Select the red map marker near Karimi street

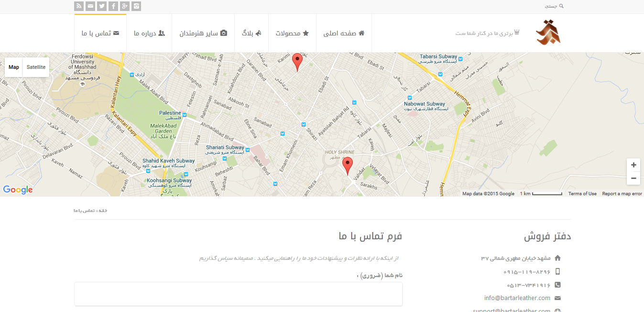(x=297, y=62)
